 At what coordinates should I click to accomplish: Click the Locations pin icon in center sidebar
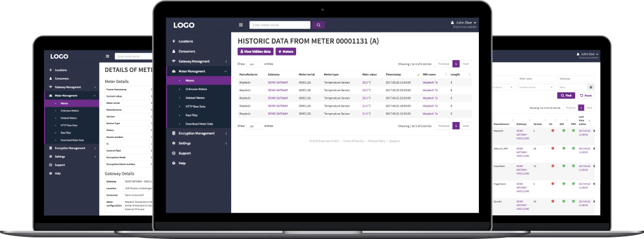(174, 41)
